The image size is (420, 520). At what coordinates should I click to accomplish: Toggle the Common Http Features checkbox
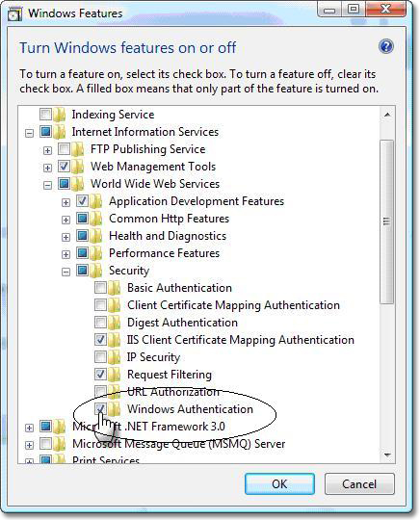click(82, 219)
